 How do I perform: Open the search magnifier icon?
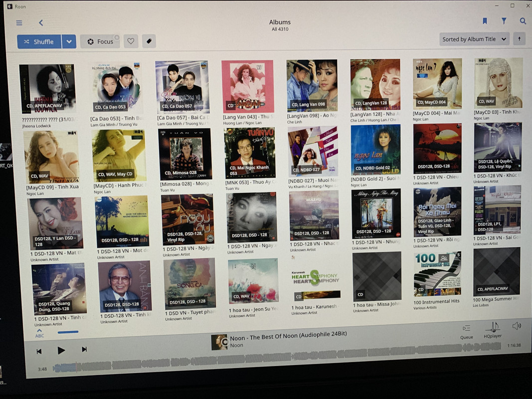click(523, 21)
